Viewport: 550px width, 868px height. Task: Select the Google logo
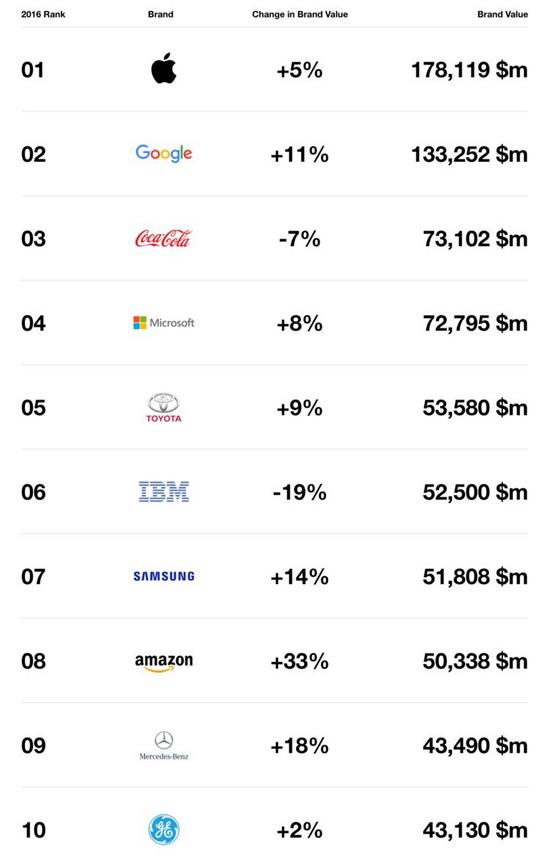tap(164, 153)
